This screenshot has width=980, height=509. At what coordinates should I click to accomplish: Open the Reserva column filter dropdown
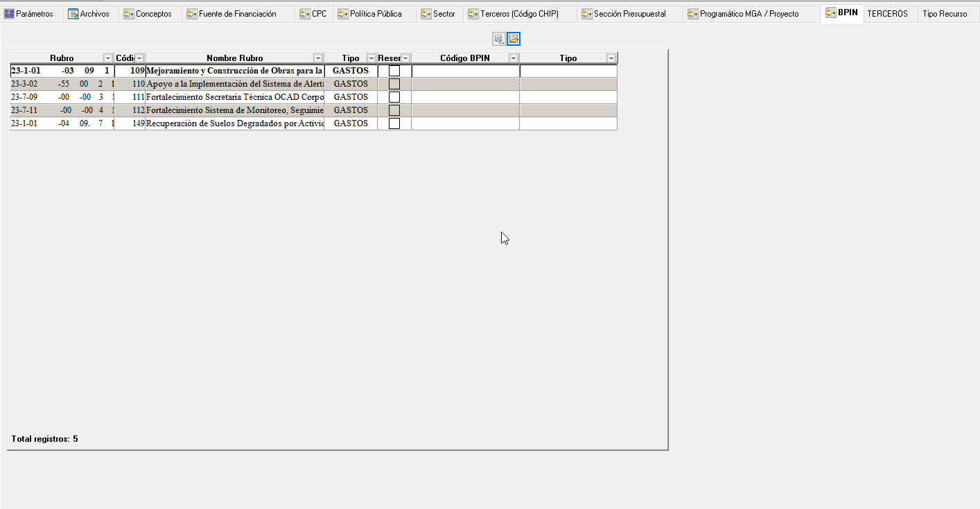(405, 58)
